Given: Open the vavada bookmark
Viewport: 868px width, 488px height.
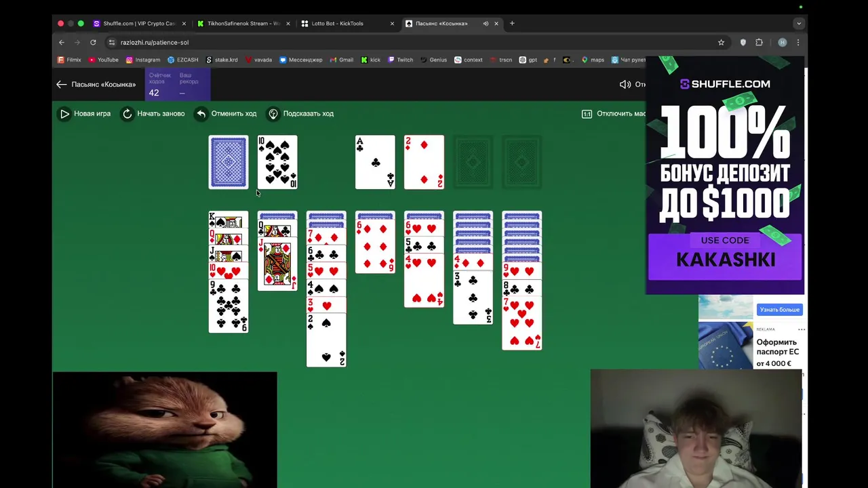Looking at the screenshot, I should [x=258, y=60].
